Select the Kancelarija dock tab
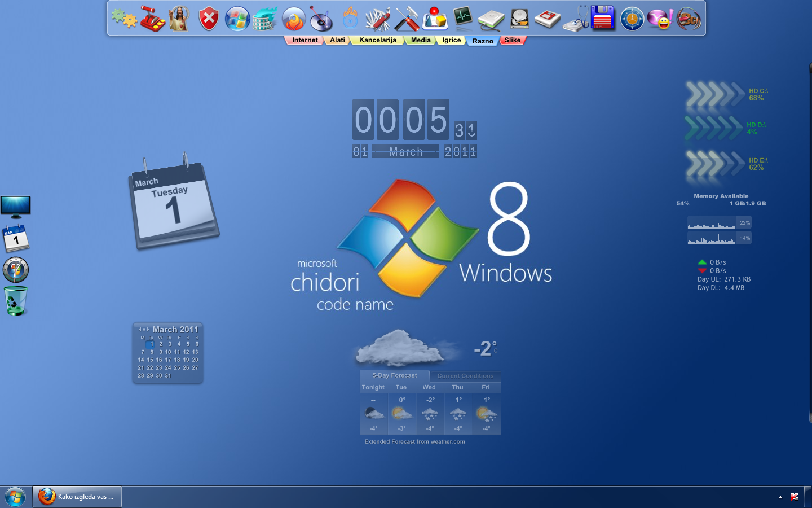This screenshot has width=812, height=508. tap(377, 40)
